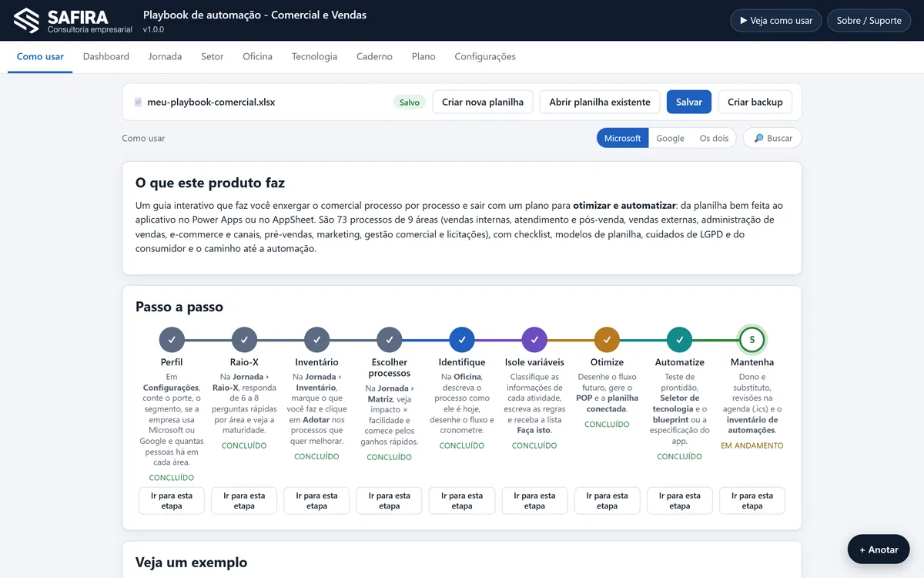Select the teal Automatize step circle
Image resolution: width=924 pixels, height=578 pixels.
coord(679,340)
